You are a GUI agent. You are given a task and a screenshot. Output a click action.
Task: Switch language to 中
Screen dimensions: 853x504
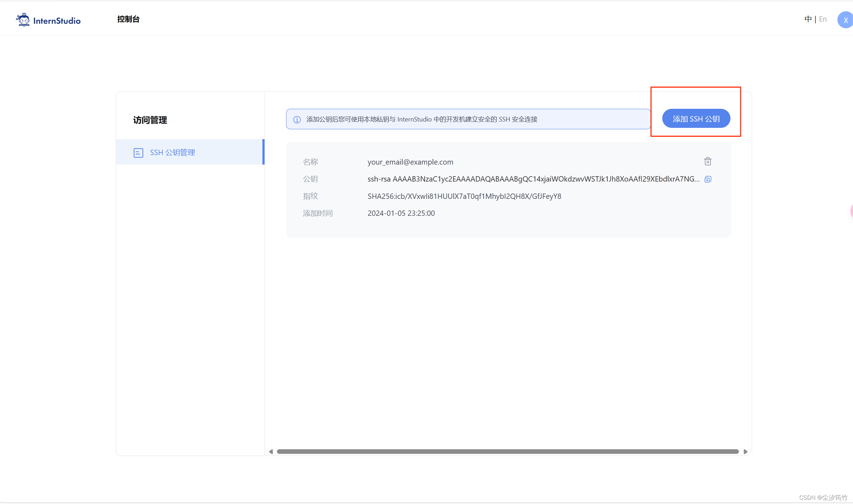click(x=808, y=19)
